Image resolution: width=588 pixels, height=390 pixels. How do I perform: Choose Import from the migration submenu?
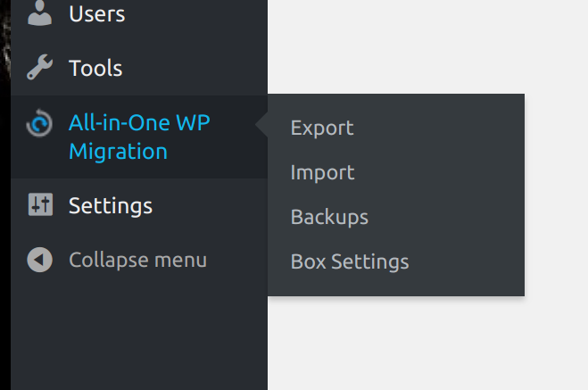click(x=322, y=172)
